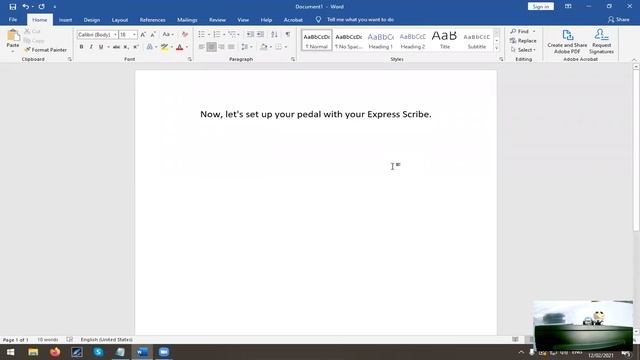The height and width of the screenshot is (360, 640).
Task: Justify the paragraph text
Action: point(231,47)
